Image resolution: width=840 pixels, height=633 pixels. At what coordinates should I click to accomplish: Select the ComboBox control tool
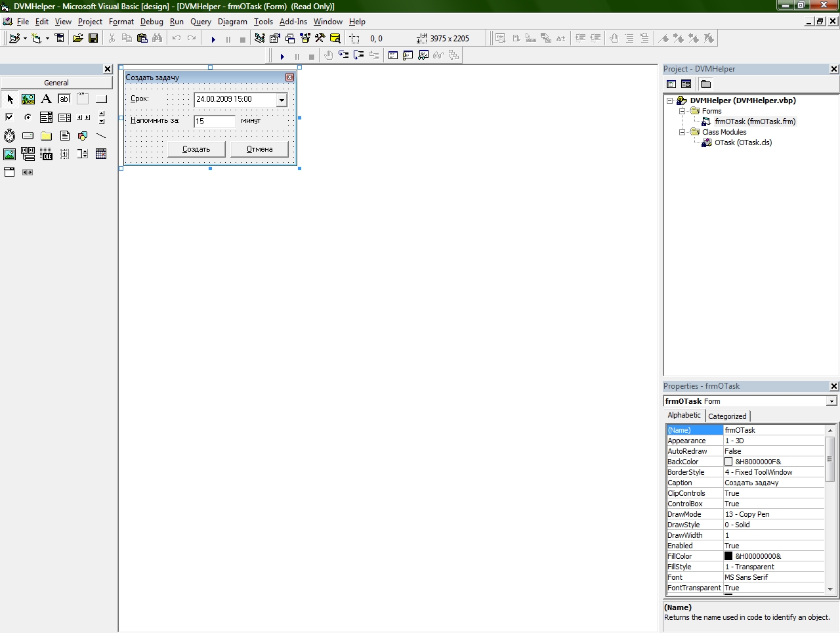[x=46, y=118]
